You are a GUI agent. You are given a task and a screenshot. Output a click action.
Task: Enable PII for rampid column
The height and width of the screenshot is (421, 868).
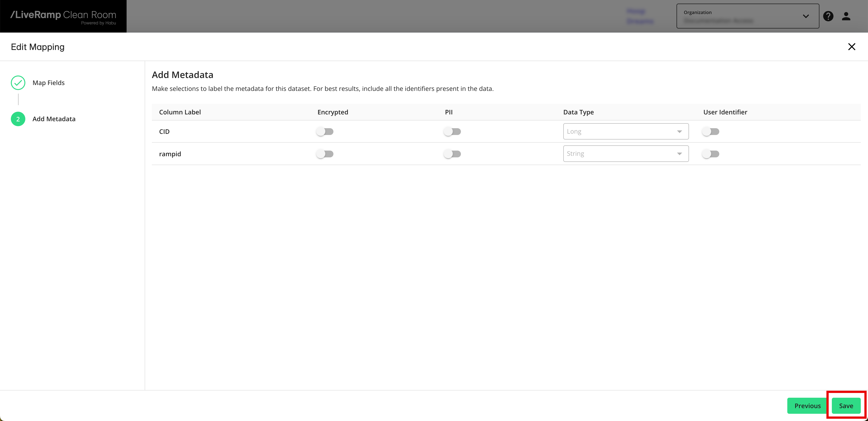(452, 154)
